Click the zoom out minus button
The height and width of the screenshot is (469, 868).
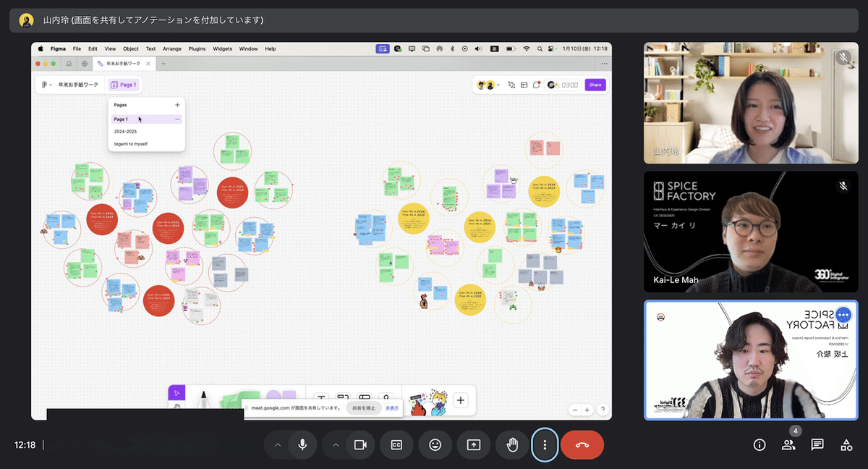click(x=575, y=410)
